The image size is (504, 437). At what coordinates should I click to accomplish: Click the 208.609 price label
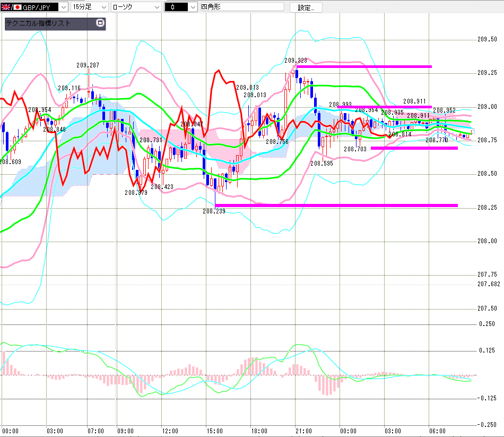11,162
